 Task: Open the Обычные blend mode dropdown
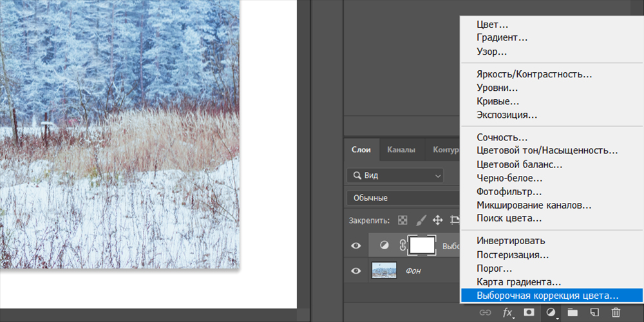click(x=403, y=198)
